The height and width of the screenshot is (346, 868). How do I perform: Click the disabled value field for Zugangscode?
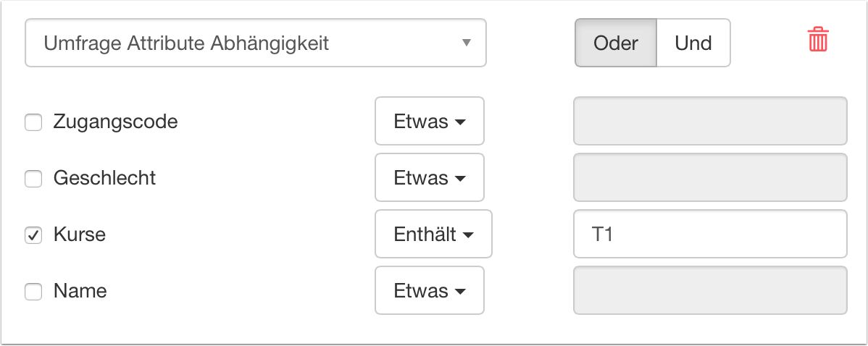(710, 122)
